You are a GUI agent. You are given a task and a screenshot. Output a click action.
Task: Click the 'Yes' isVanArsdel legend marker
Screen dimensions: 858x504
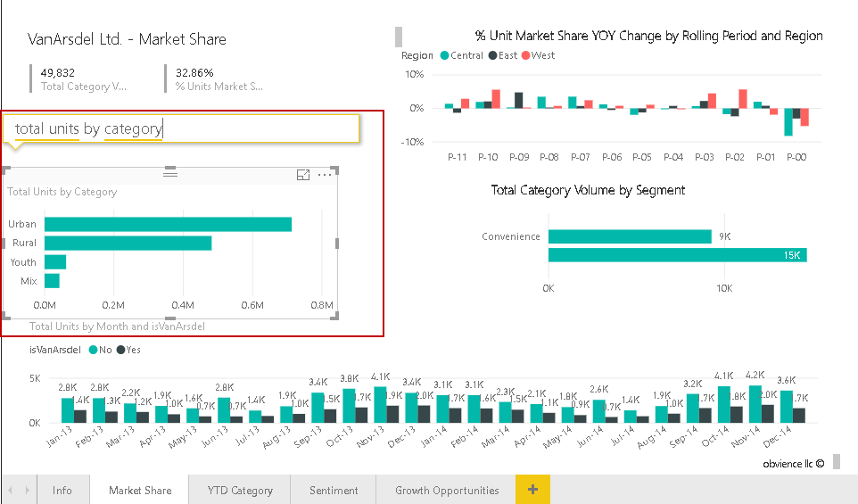point(120,350)
